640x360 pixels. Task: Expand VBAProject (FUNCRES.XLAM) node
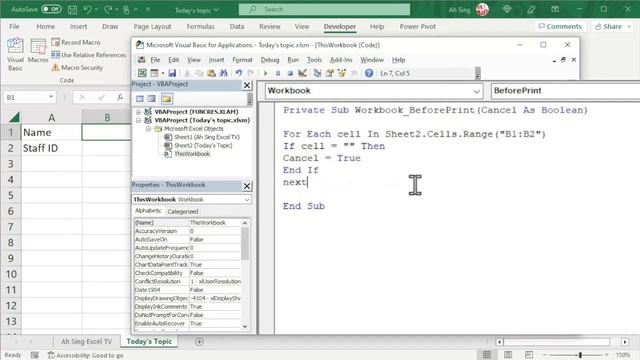(x=138, y=111)
